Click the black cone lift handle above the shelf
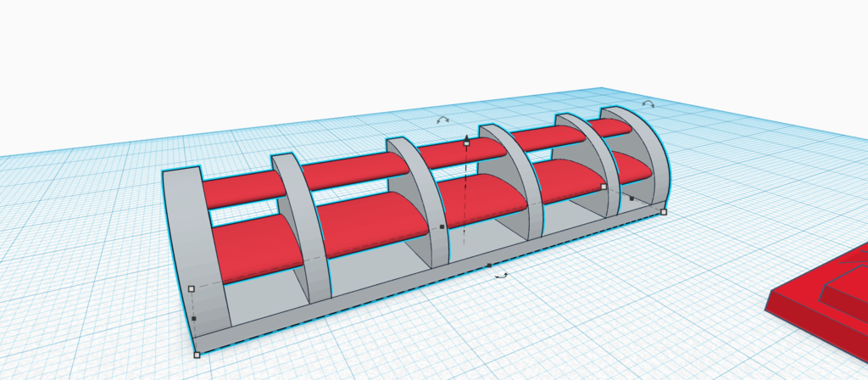 (467, 137)
